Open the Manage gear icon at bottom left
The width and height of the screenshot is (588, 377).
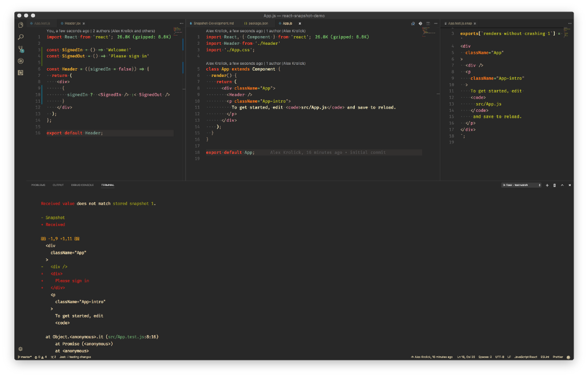tap(21, 349)
